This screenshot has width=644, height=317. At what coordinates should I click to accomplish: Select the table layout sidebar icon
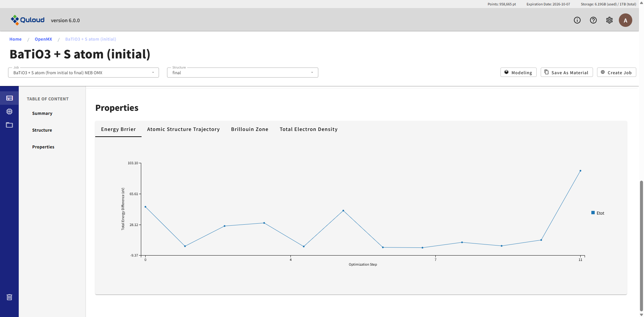tap(9, 98)
